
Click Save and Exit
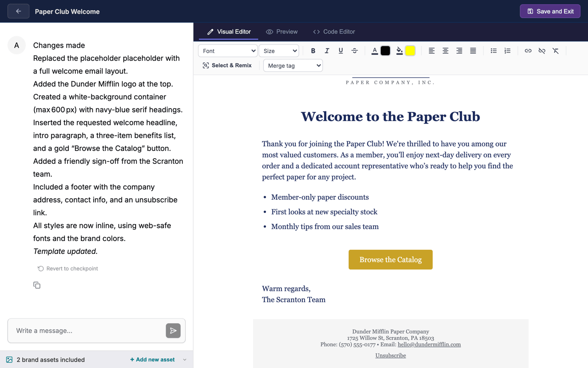pos(550,11)
